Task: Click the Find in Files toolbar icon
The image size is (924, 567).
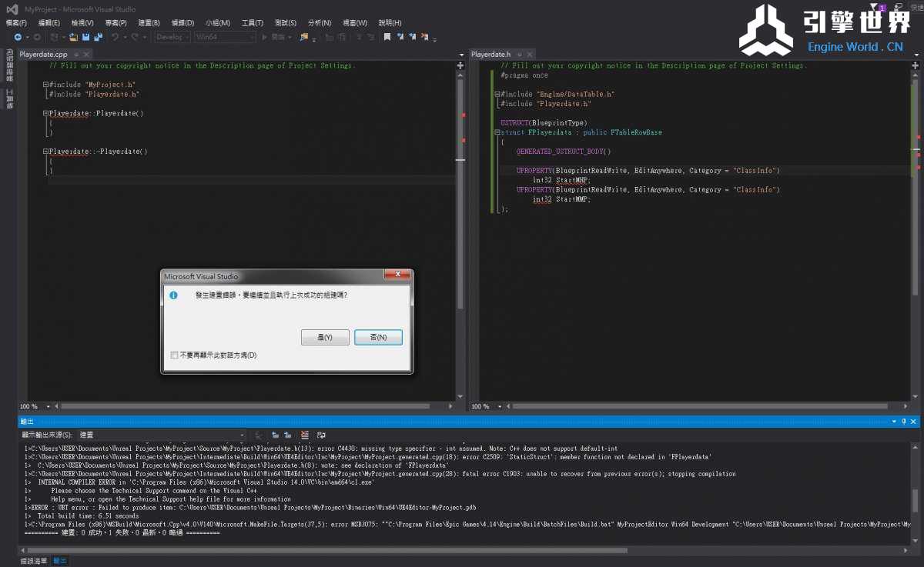Action: (x=304, y=37)
